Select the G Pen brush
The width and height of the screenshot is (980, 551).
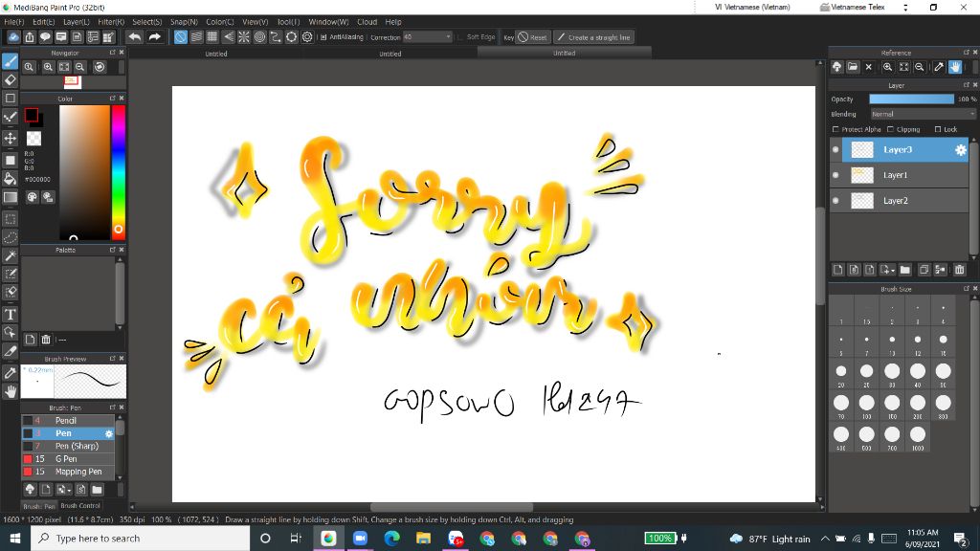pos(68,458)
